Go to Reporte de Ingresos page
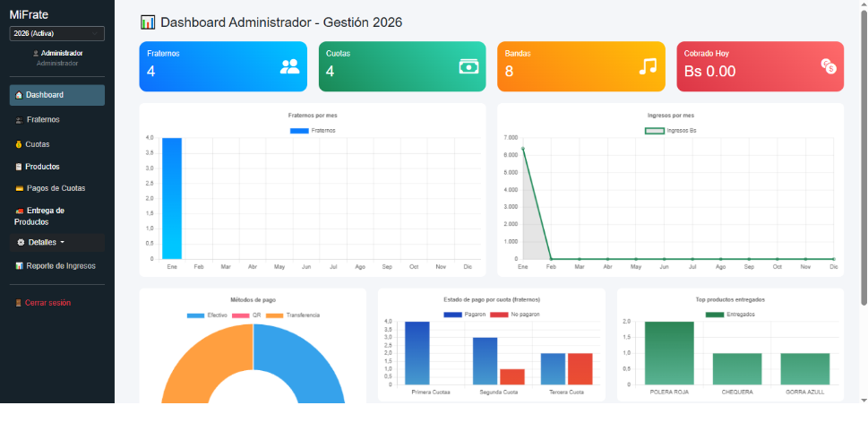This screenshot has height=440, width=868. point(57,266)
